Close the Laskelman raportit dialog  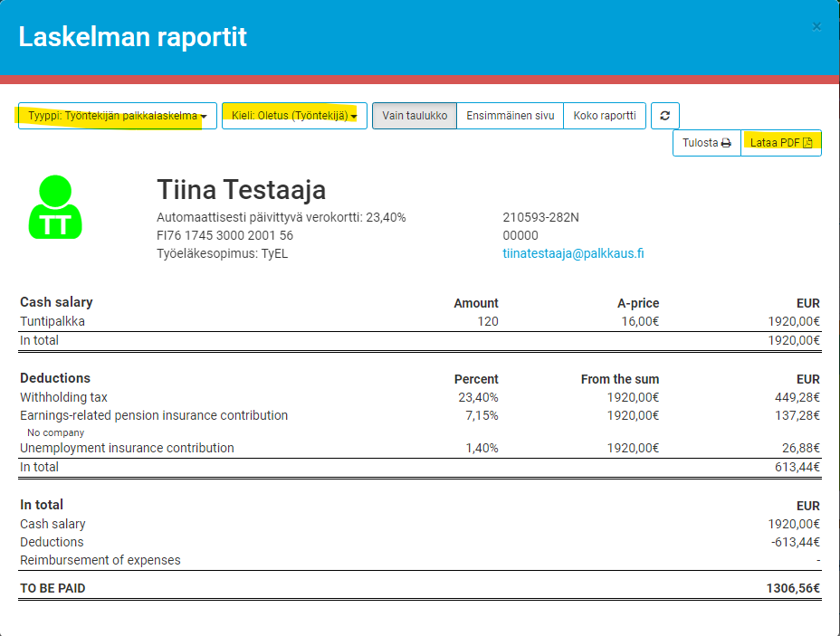click(x=816, y=27)
